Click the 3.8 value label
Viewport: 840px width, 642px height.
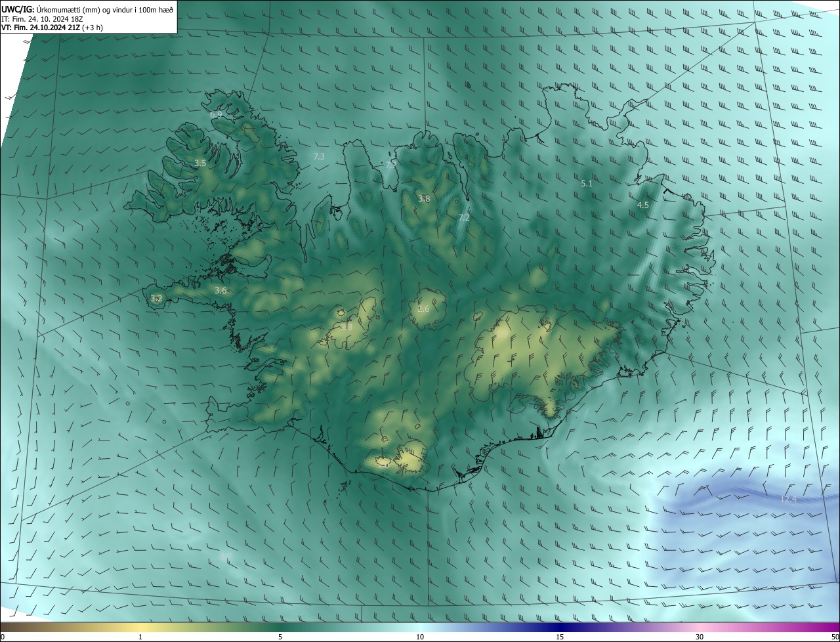tap(424, 198)
